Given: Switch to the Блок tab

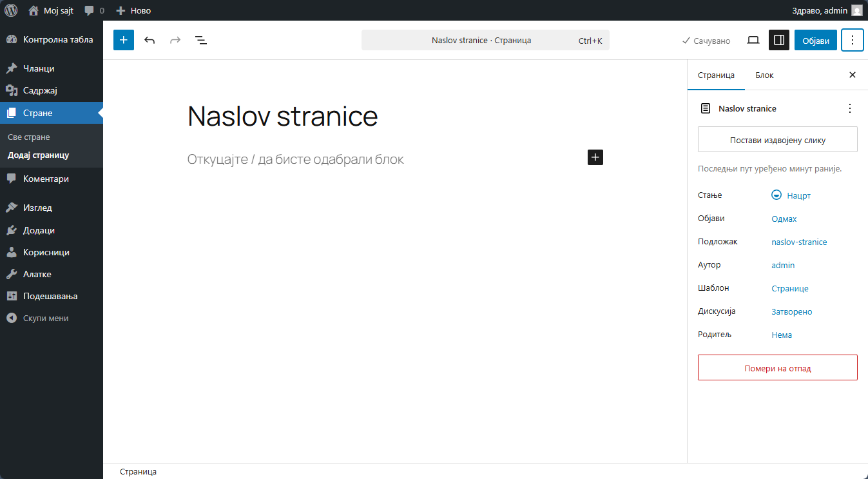Looking at the screenshot, I should pos(764,75).
